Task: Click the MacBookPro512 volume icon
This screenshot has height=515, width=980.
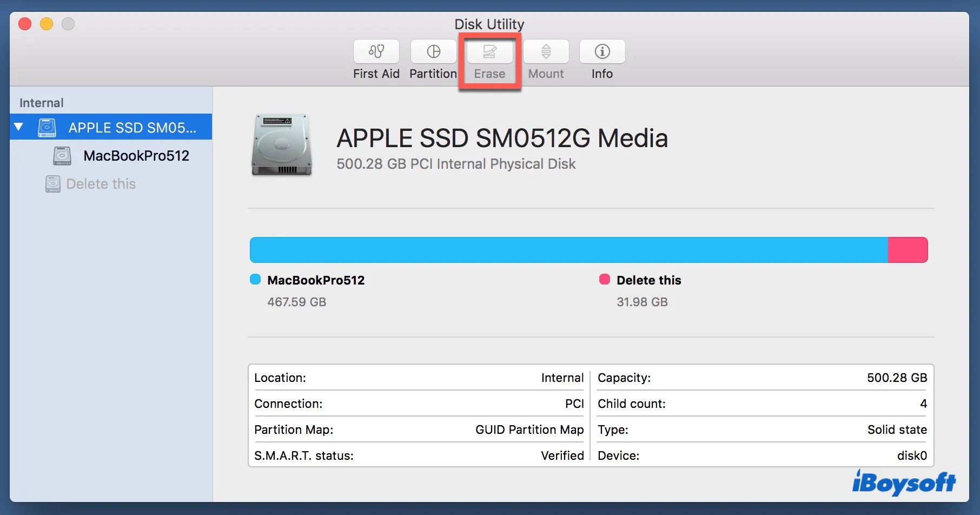Action: [61, 156]
